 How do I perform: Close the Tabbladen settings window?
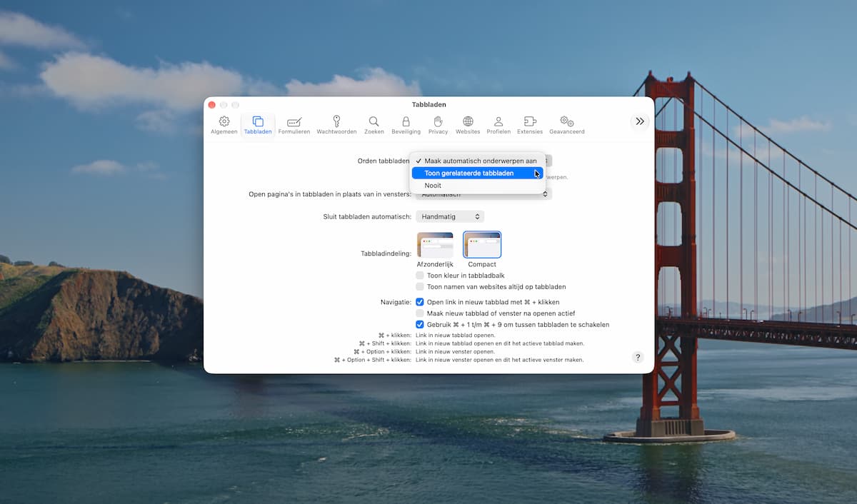pyautogui.click(x=212, y=105)
